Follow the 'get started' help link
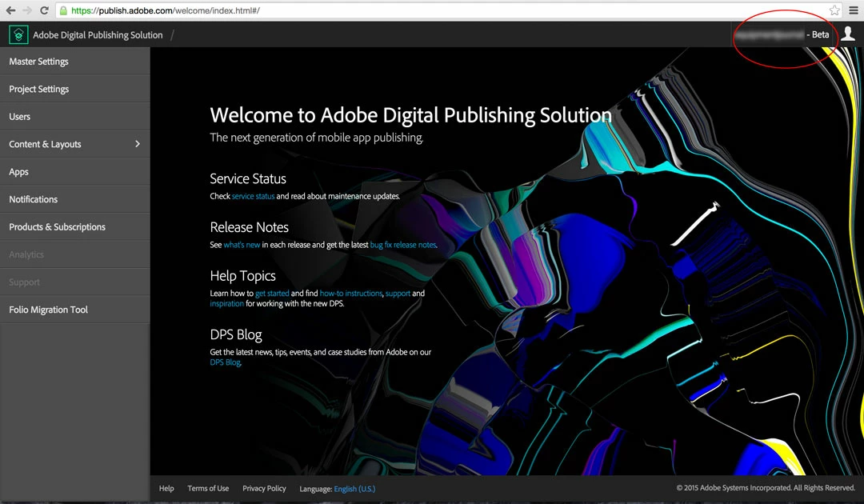Image resolution: width=864 pixels, height=504 pixels. coord(272,293)
